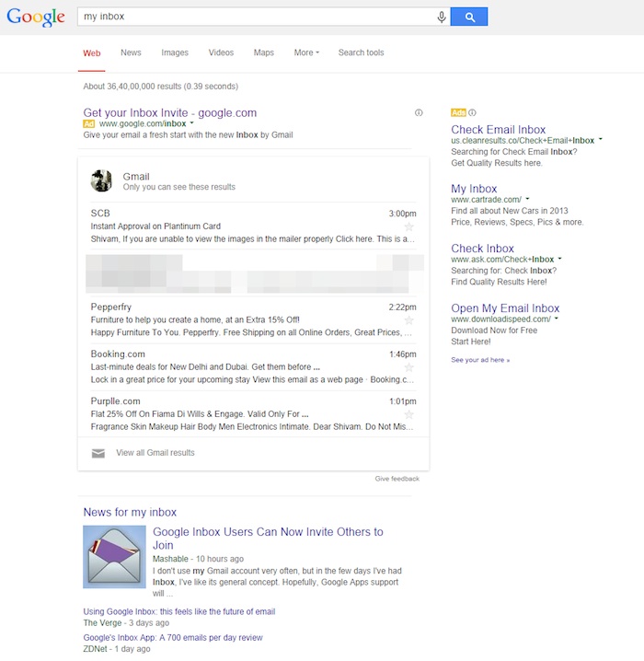
Task: Expand the More search category dropdown
Action: 306,52
